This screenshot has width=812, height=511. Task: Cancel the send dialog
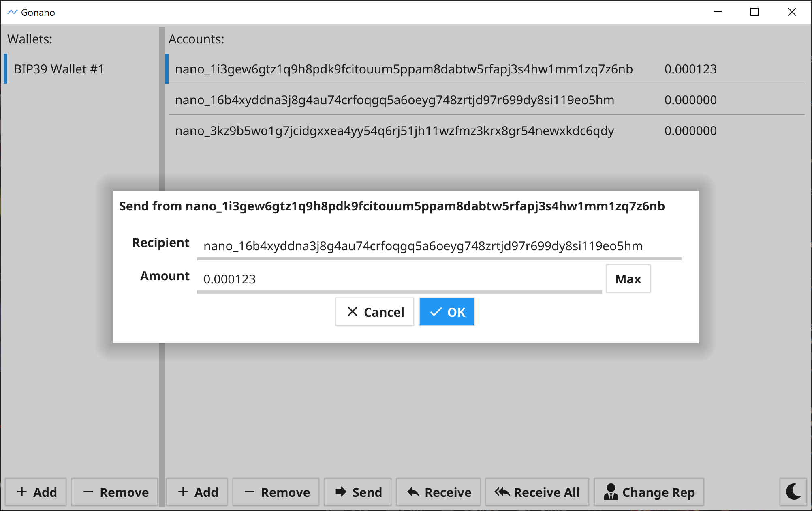(375, 312)
